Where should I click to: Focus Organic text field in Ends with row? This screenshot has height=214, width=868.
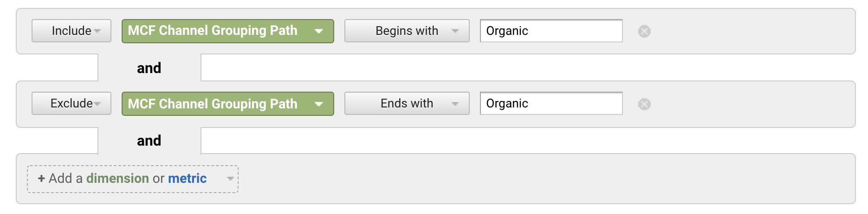[551, 104]
